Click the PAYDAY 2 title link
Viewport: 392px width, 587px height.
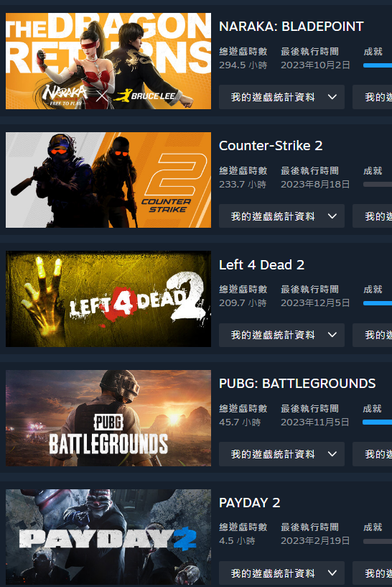click(250, 502)
